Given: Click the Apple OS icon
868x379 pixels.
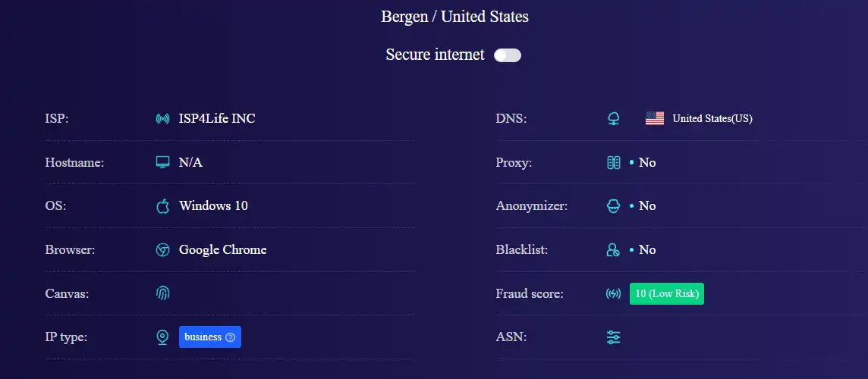Looking at the screenshot, I should tap(162, 206).
